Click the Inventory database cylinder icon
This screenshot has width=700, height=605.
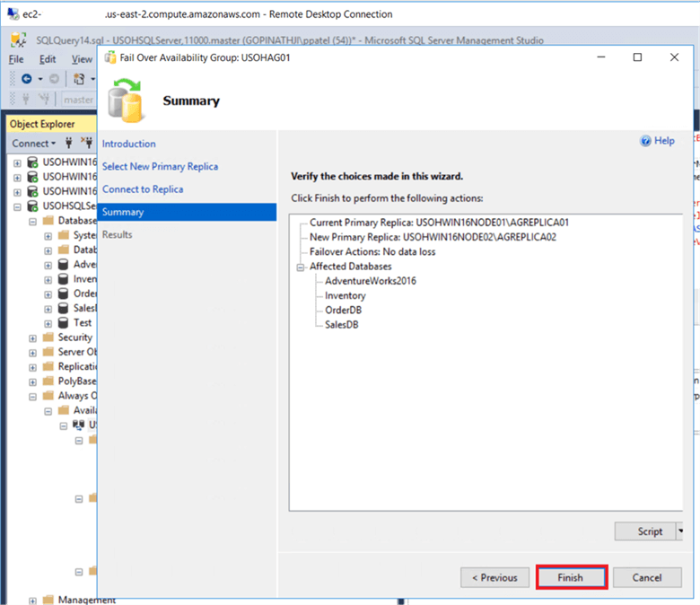click(x=64, y=279)
